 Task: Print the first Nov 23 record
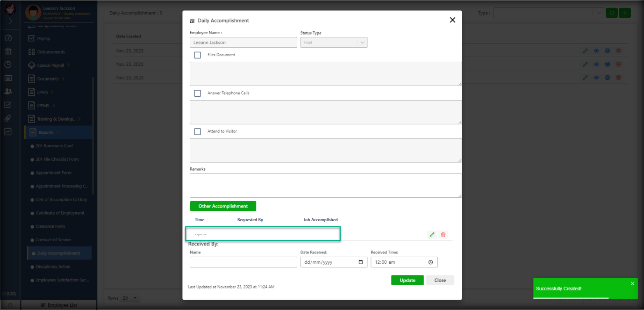tap(607, 51)
